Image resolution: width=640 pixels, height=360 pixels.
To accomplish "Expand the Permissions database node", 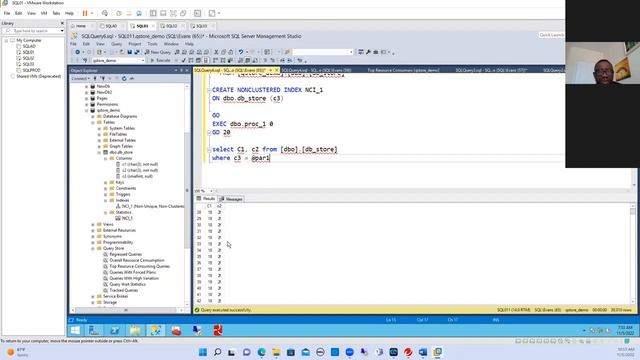I will 87,104.
